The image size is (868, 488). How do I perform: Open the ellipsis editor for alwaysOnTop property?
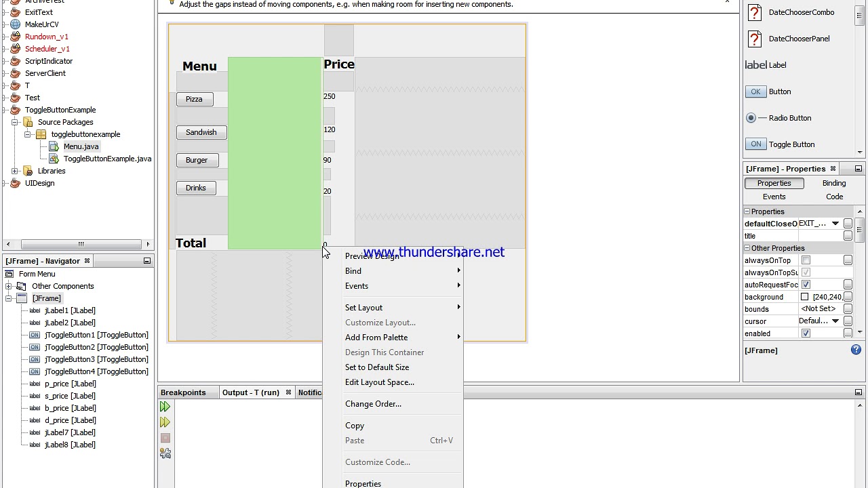tap(848, 260)
